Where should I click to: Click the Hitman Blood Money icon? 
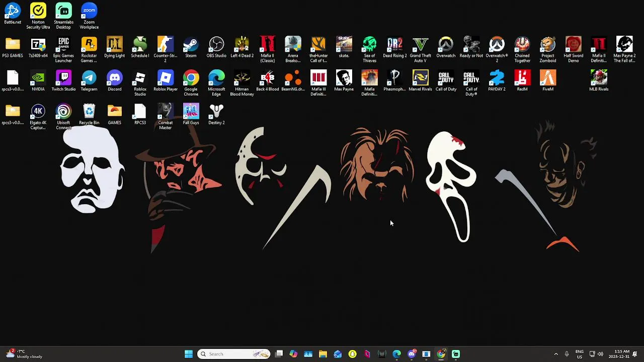[x=242, y=83]
